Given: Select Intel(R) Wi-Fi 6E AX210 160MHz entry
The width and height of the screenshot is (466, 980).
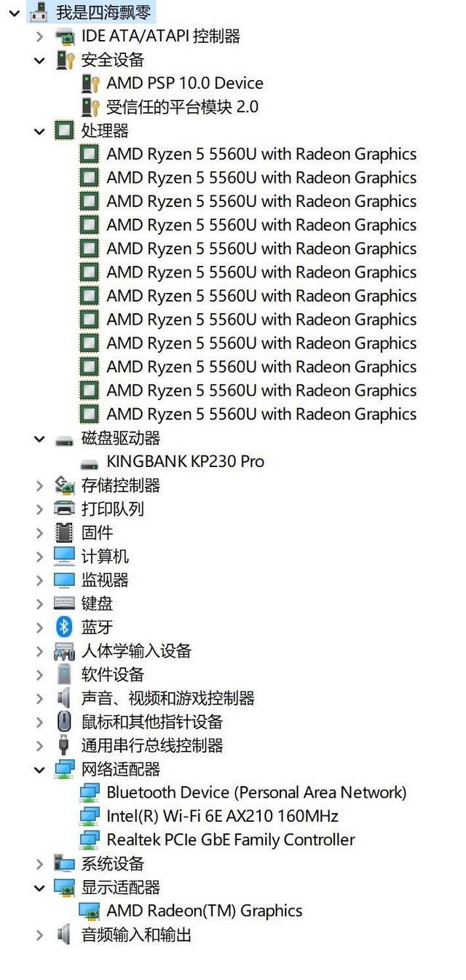Looking at the screenshot, I should (222, 816).
